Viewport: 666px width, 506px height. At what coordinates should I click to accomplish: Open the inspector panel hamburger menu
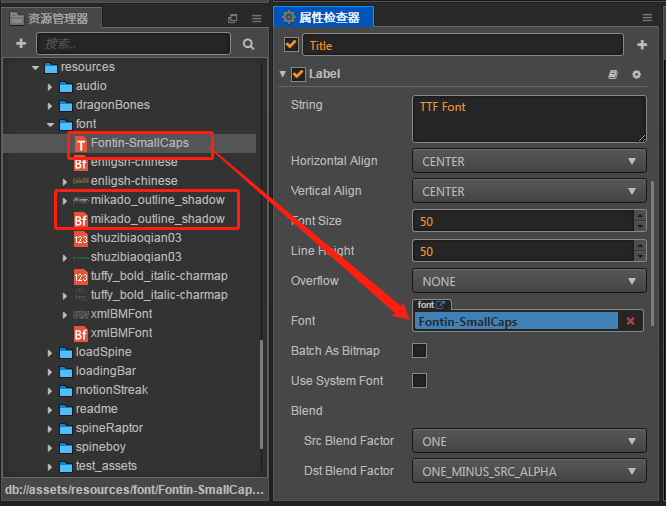point(647,17)
